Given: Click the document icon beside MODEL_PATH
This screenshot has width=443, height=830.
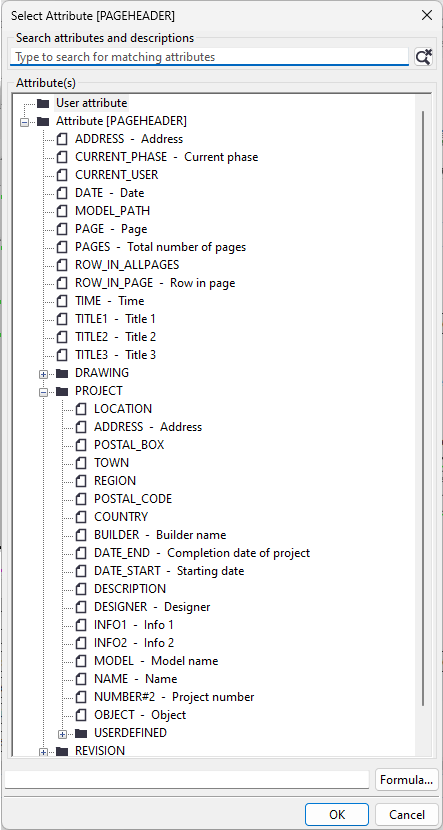Looking at the screenshot, I should point(62,211).
